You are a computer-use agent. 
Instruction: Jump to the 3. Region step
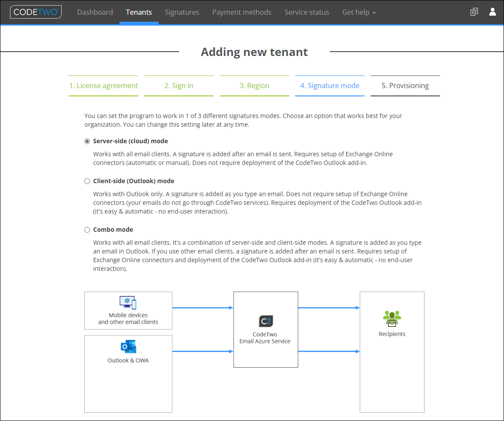pos(254,86)
